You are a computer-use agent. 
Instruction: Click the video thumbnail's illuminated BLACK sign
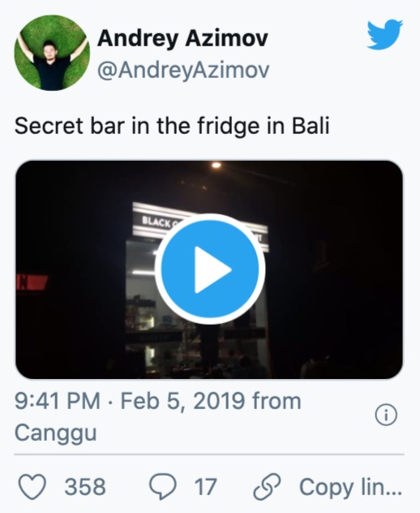click(x=156, y=222)
